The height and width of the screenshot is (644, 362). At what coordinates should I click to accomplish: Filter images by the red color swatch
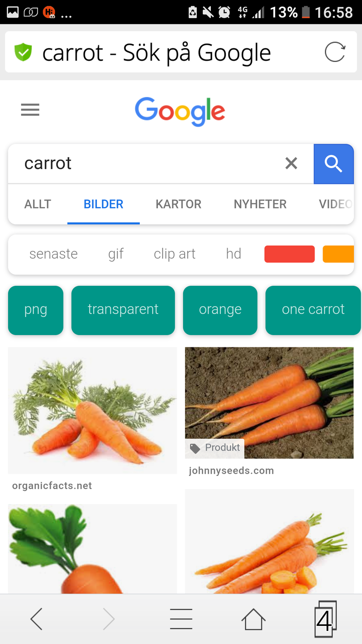tap(290, 254)
